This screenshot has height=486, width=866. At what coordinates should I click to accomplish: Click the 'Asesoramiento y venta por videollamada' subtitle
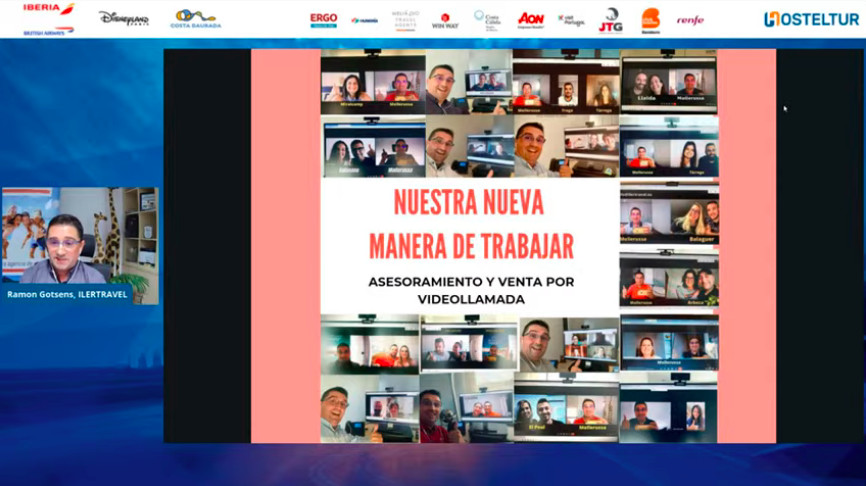point(469,290)
